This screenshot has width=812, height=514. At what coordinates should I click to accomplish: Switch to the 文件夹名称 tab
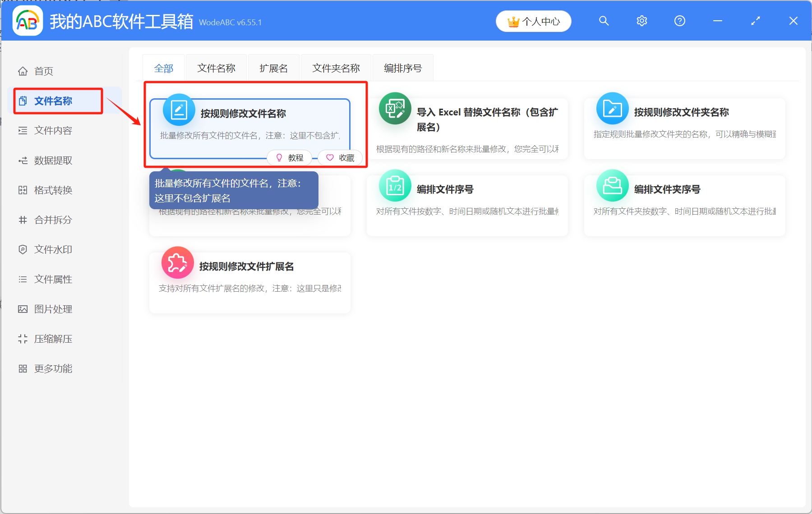click(336, 68)
